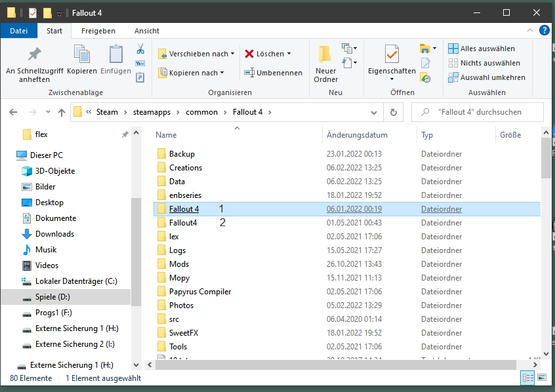
Task: Click the blue help question mark icon
Action: (544, 31)
